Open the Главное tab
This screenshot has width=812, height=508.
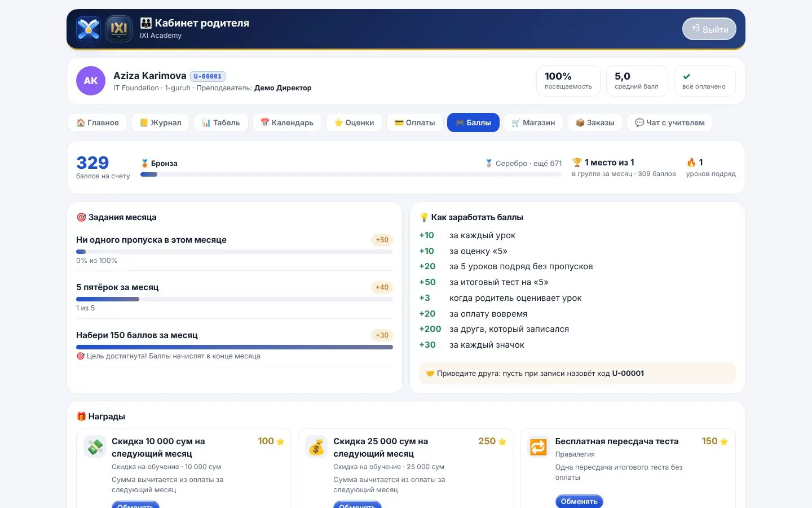coord(98,122)
